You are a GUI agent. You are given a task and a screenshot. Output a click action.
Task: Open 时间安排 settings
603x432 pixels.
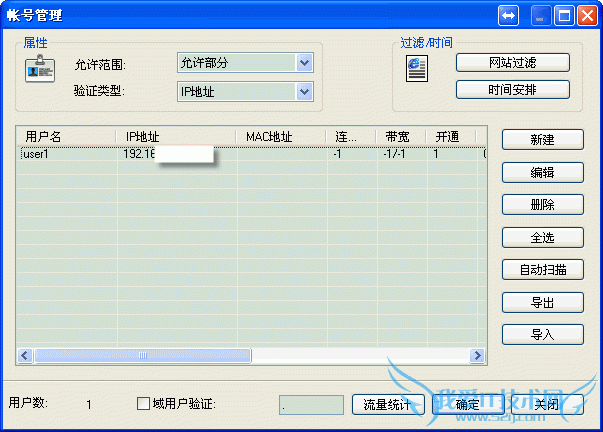(x=513, y=90)
